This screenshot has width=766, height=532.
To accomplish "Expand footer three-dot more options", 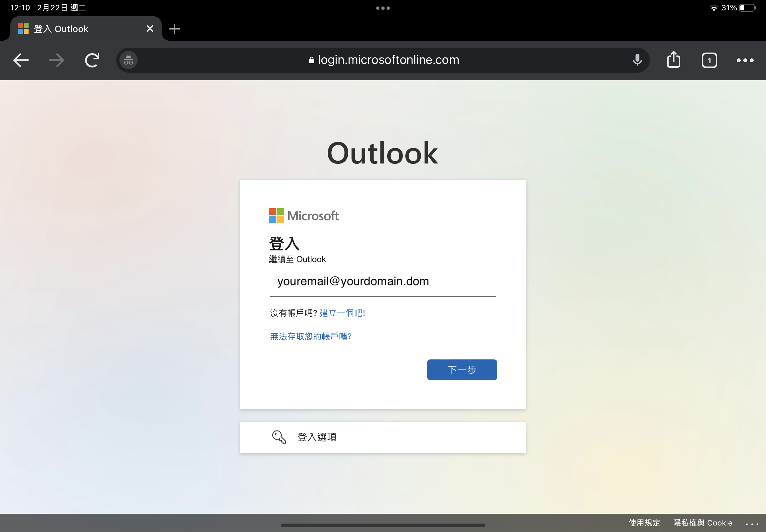I will 752,523.
